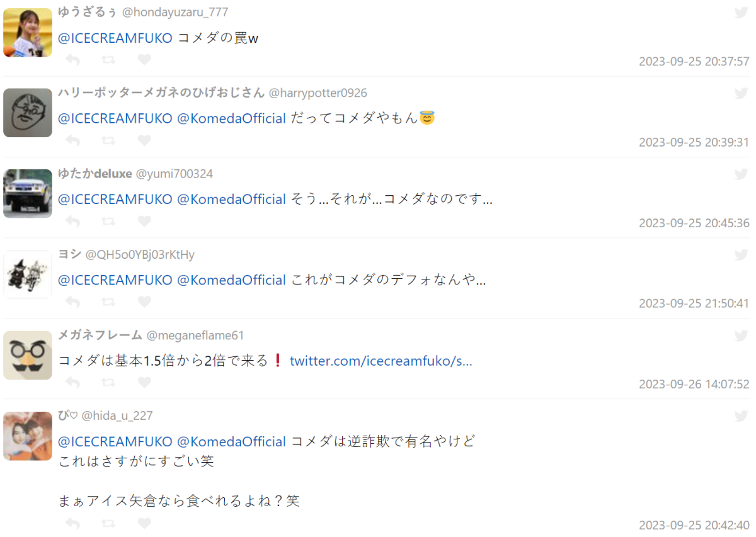756x537 pixels.
Task: Reply to the hondayuzaru_777 tweet
Action: [x=72, y=60]
